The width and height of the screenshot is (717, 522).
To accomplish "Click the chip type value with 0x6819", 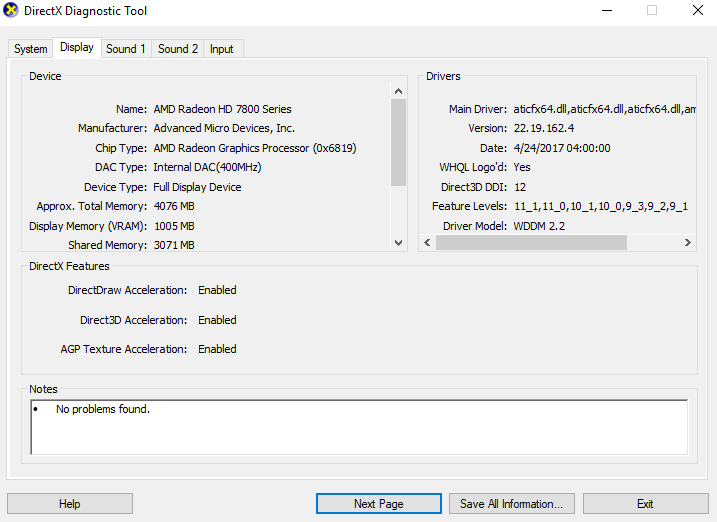I will tap(255, 148).
